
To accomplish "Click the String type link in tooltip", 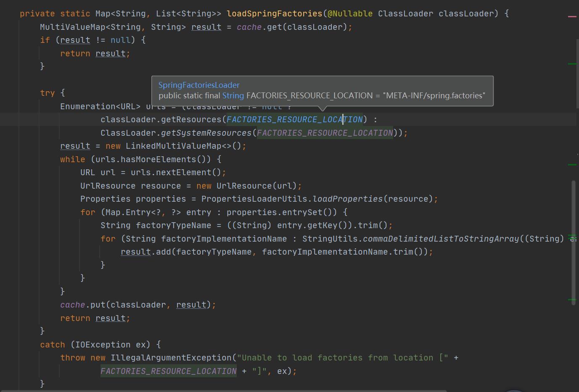I will click(x=233, y=95).
